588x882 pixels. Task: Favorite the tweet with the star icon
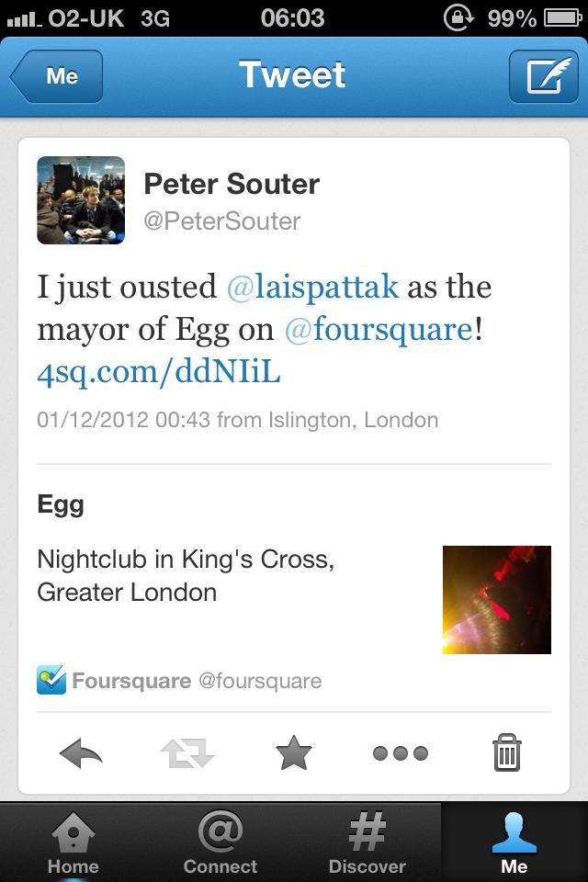tap(293, 752)
